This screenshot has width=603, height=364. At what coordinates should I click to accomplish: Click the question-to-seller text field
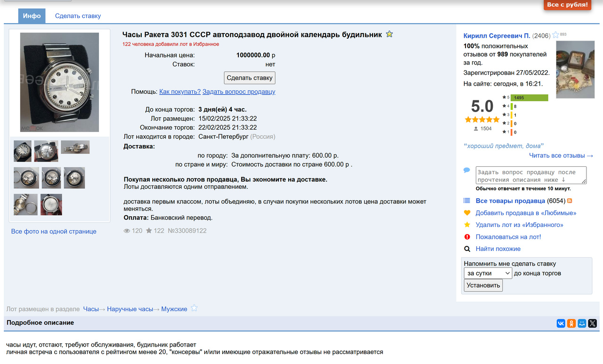click(531, 175)
